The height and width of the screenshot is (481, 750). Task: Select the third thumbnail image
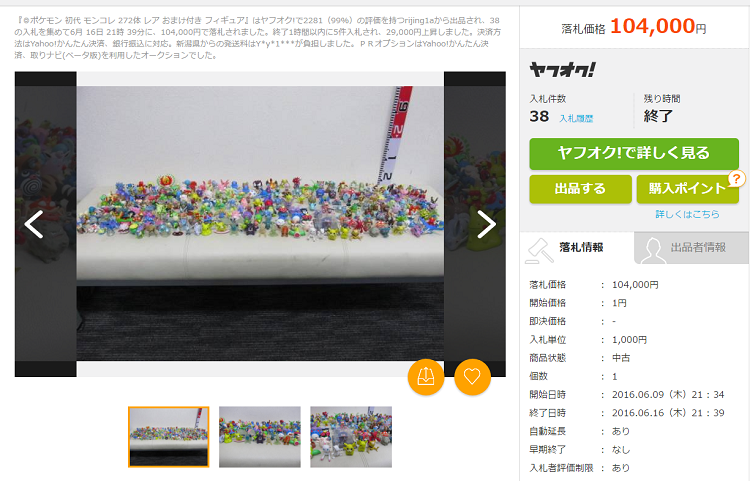tap(351, 437)
